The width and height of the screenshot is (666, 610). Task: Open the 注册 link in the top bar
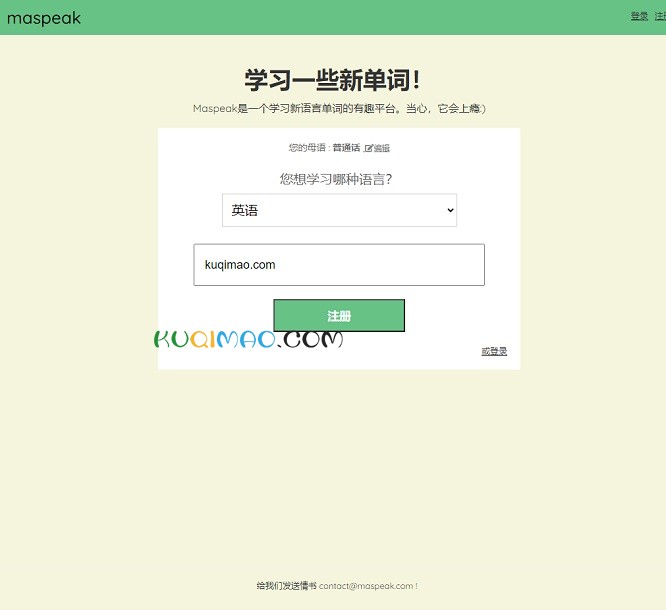pyautogui.click(x=660, y=16)
